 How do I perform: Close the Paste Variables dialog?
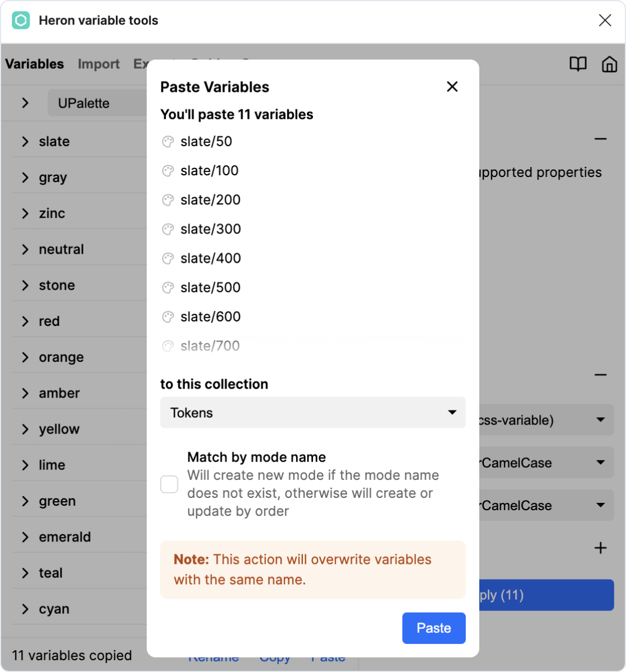click(x=452, y=87)
